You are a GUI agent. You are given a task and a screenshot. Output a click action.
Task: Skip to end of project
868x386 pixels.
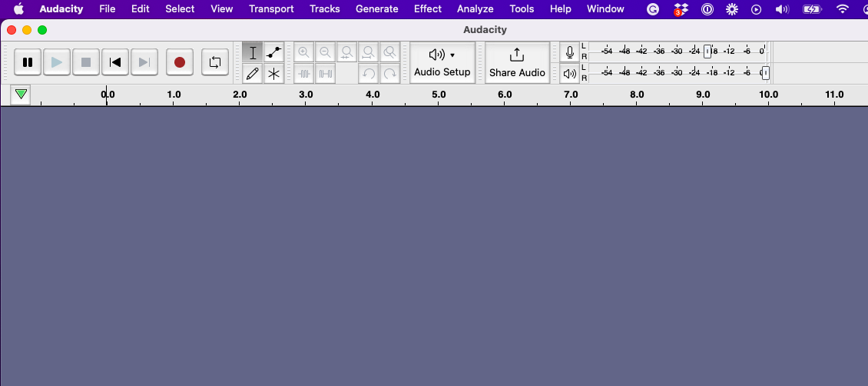click(144, 62)
